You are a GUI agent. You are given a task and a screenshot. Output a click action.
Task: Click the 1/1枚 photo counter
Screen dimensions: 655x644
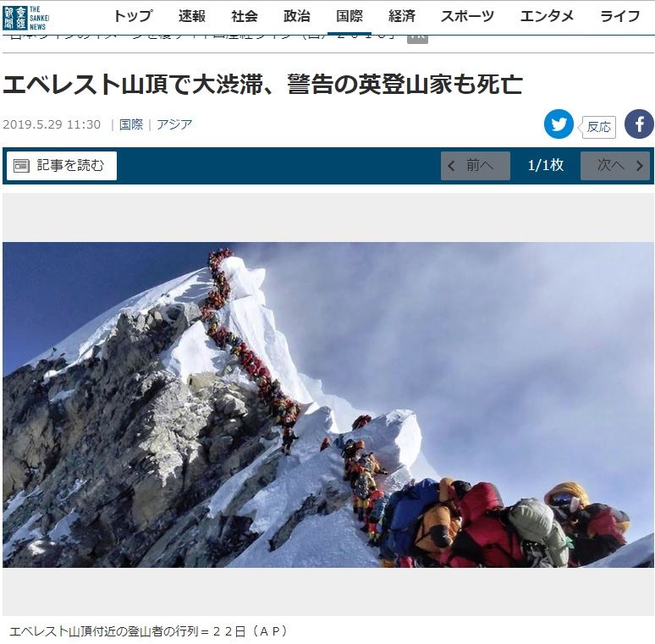click(546, 165)
